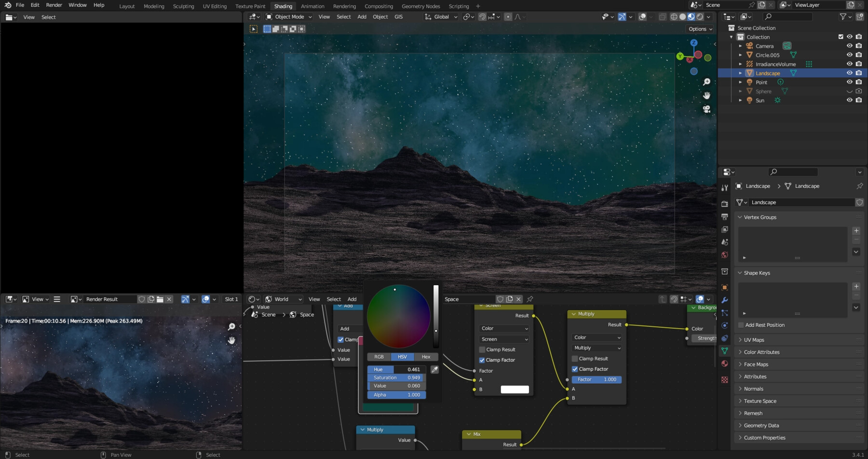
Task: Uncheck Clamp Factor on the Screen node
Action: (x=482, y=360)
